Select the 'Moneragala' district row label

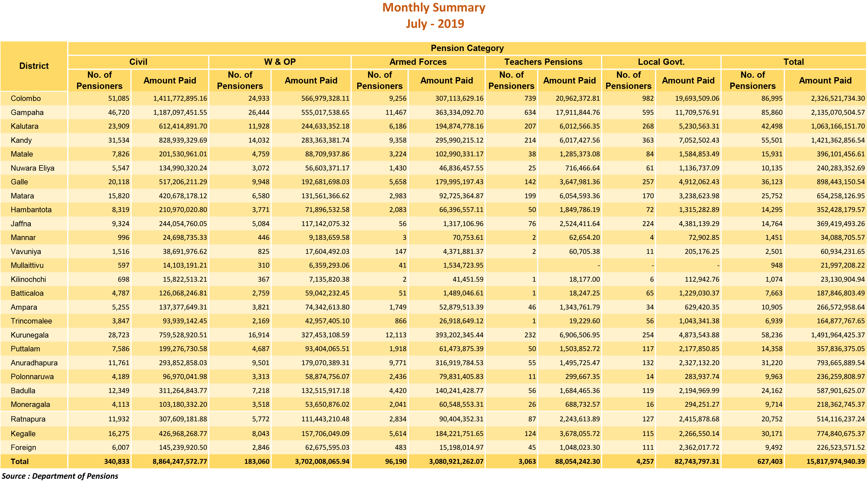(x=30, y=404)
